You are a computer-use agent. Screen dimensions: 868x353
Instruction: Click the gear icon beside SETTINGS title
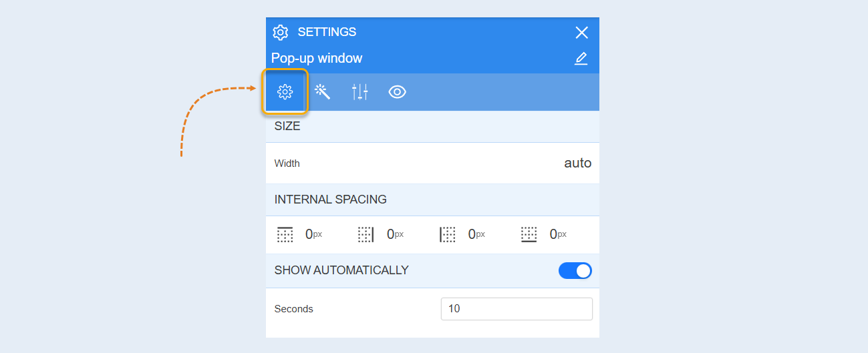tap(281, 32)
